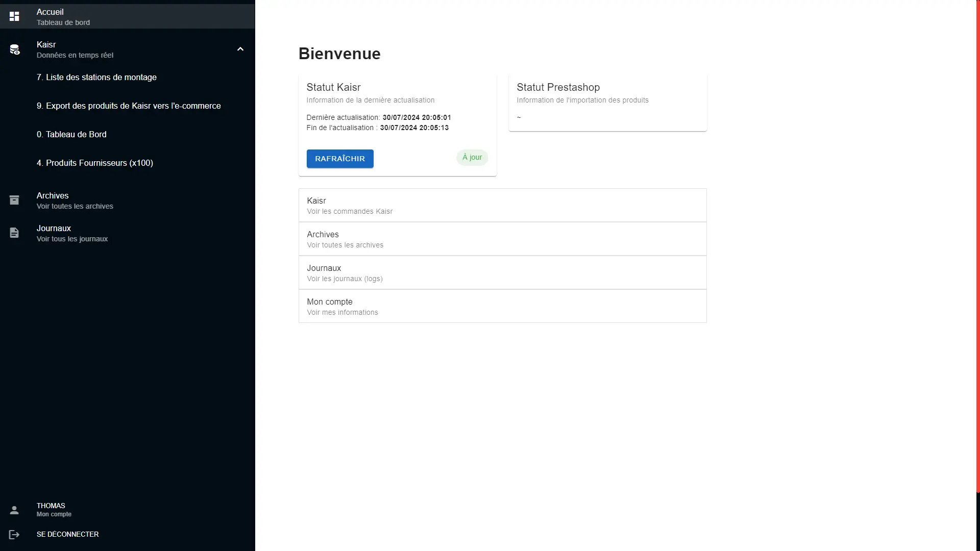Open 4. Produits Fournisseurs (x100)
This screenshot has width=980, height=551.
tap(128, 163)
